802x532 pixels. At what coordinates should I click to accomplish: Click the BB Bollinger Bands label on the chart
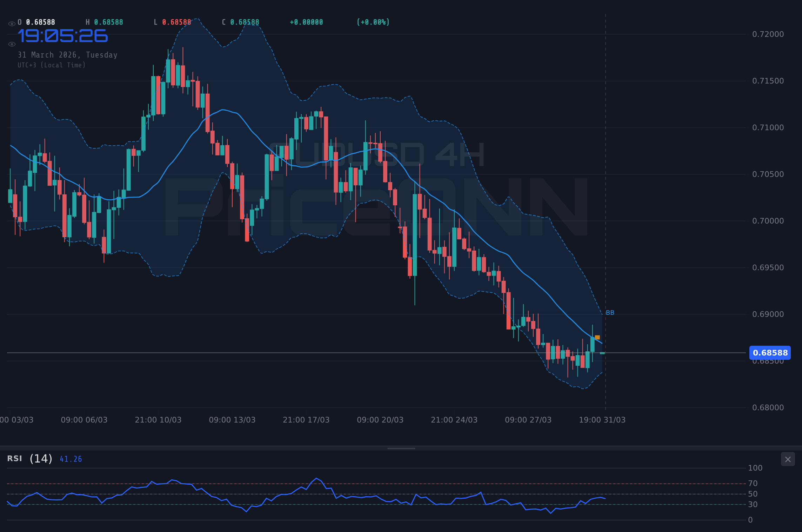[x=610, y=312]
